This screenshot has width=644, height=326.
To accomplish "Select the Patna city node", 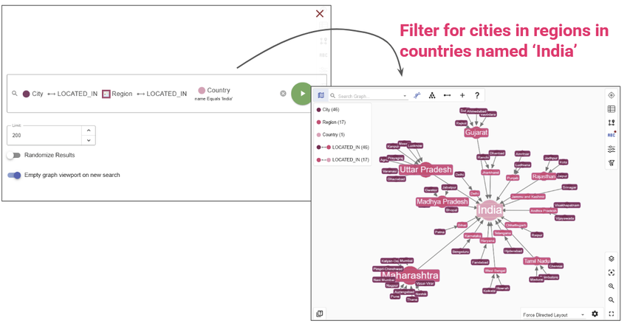I will (439, 232).
